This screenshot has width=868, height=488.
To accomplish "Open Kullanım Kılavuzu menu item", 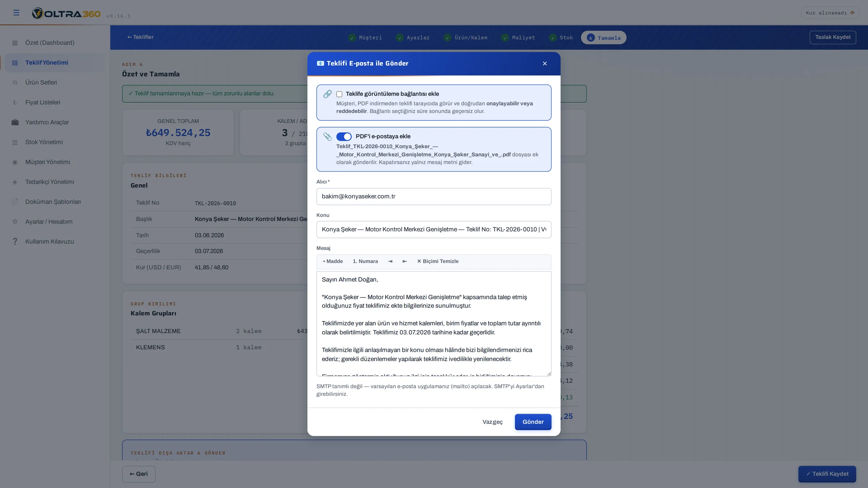I will point(55,241).
